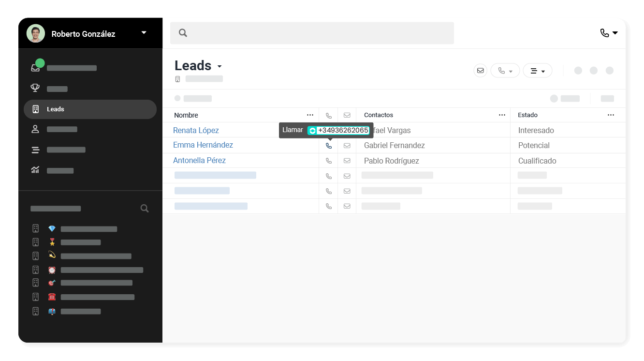The image size is (644, 361).
Task: Click the envelope button in Leads header
Action: coord(480,71)
